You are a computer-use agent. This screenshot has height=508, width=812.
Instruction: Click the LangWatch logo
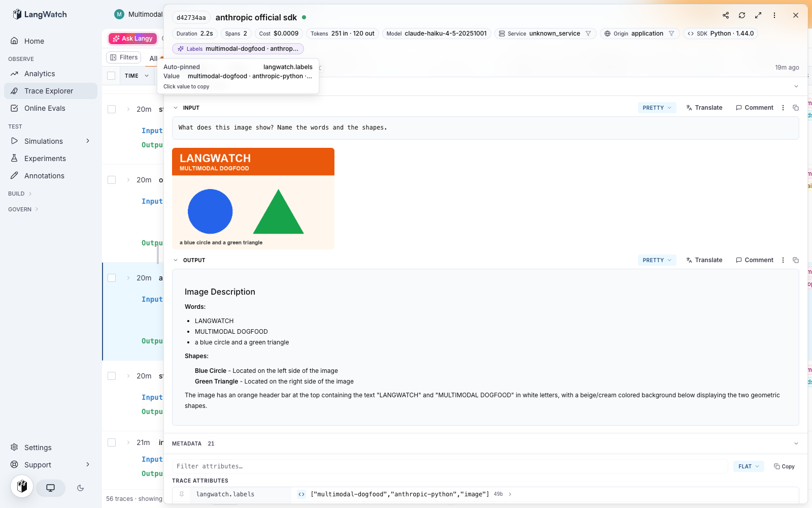[x=40, y=14]
